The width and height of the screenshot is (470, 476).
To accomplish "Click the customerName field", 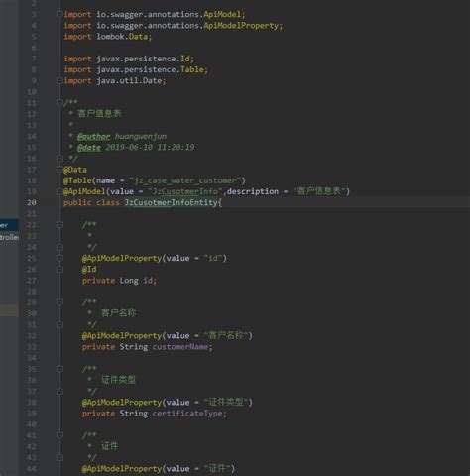I will click(x=180, y=347).
